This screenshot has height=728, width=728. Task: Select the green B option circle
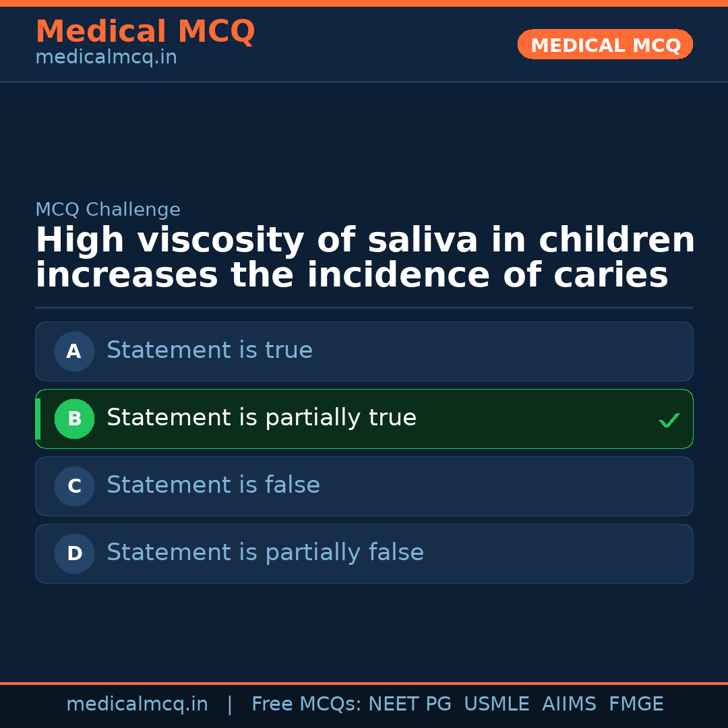tap(74, 419)
